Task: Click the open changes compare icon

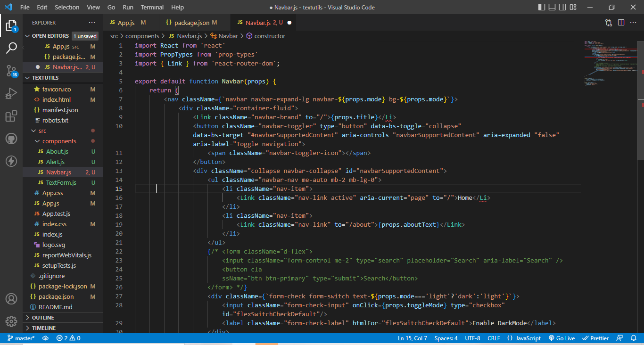Action: 609,23
